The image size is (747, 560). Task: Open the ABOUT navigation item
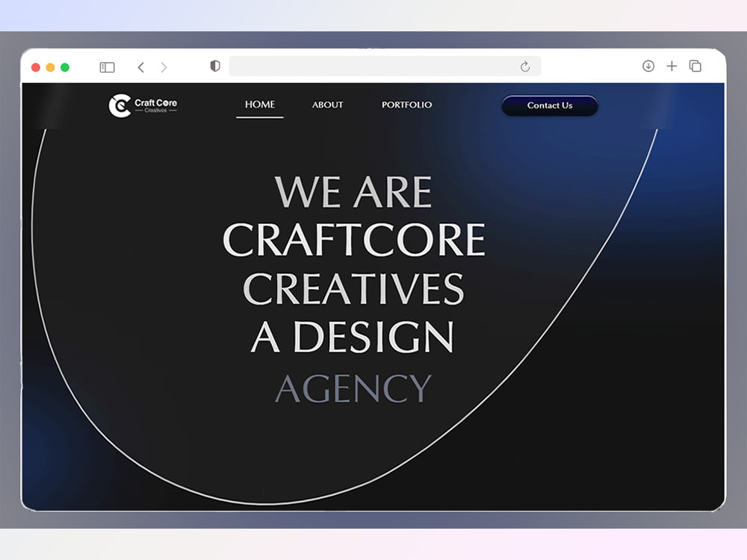(327, 105)
